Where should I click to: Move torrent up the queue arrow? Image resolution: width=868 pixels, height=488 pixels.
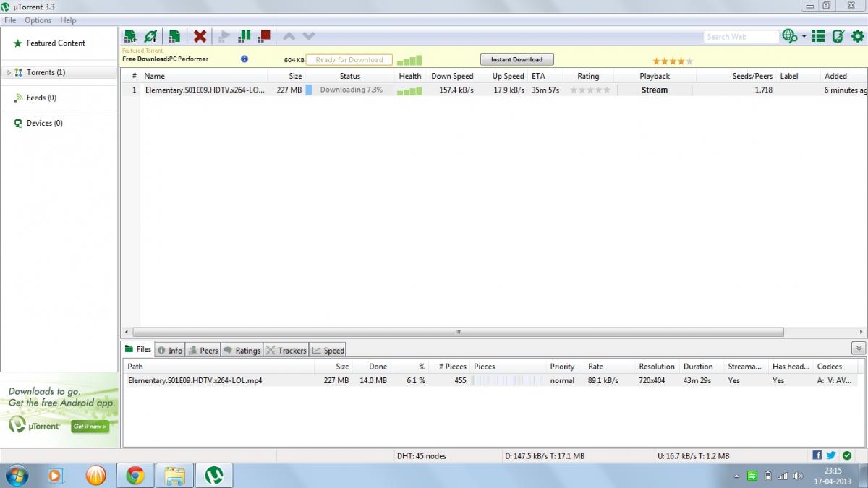pyautogui.click(x=289, y=36)
